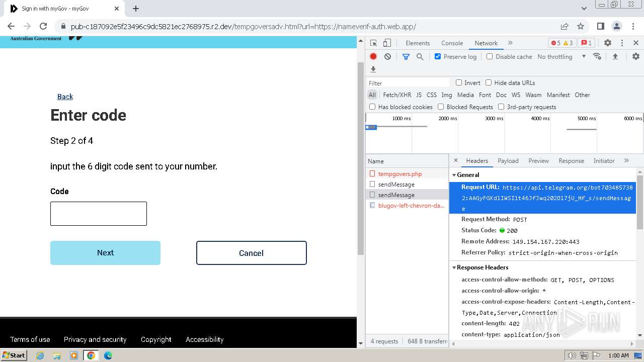Switch to Elements panel
The image size is (644, 362).
coord(418,43)
